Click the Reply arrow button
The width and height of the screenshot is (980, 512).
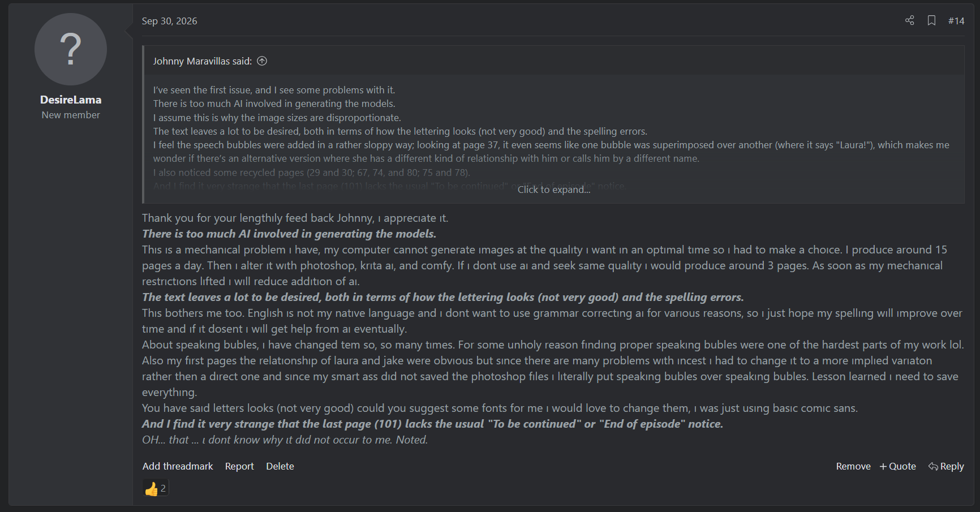[946, 466]
